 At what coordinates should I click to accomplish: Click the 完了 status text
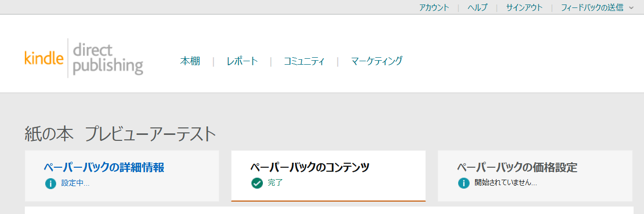coord(275,183)
